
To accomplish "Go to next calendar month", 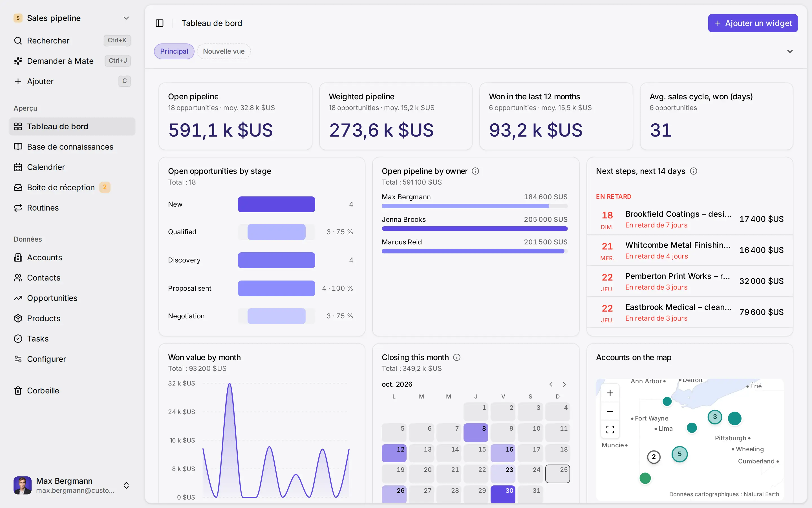I will pos(564,384).
